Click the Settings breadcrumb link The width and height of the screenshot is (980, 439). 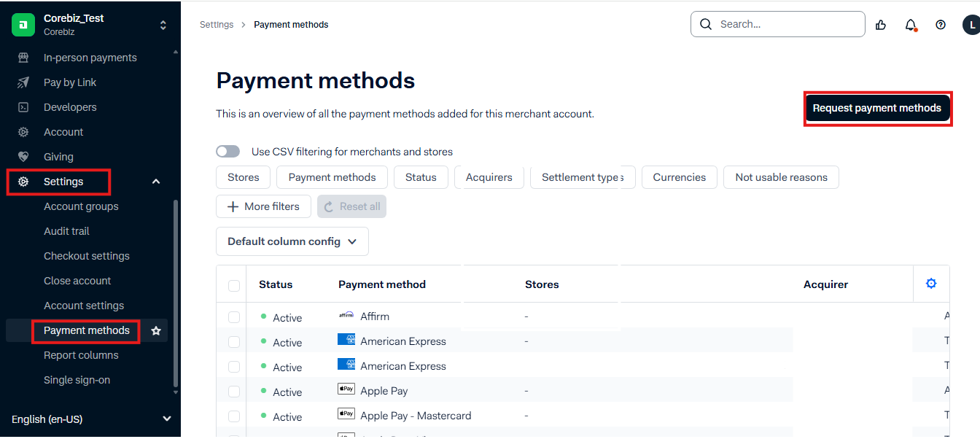(217, 25)
